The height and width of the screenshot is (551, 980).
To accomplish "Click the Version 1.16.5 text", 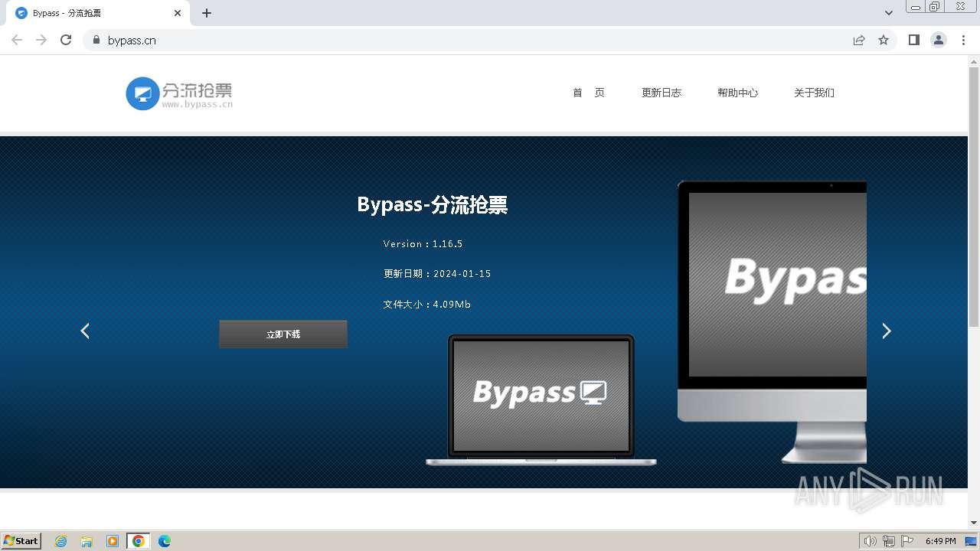I will click(423, 244).
